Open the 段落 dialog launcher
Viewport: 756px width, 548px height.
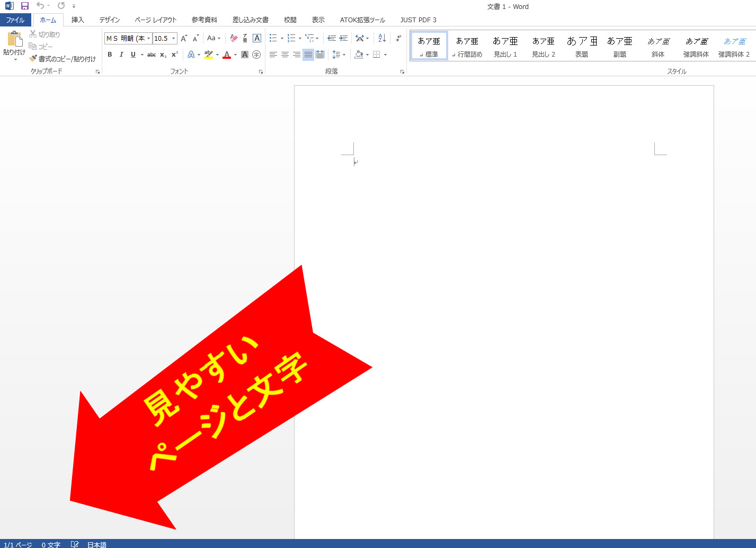(x=402, y=71)
